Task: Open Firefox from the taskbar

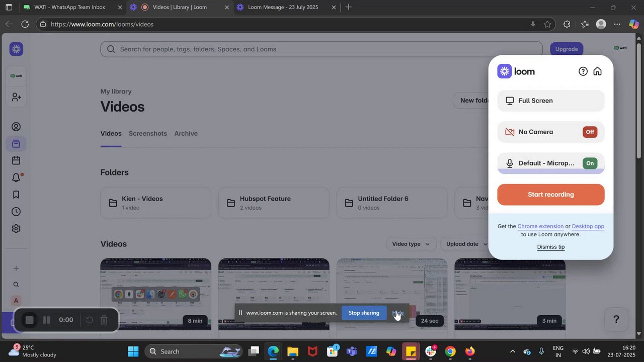Action: pos(470,351)
